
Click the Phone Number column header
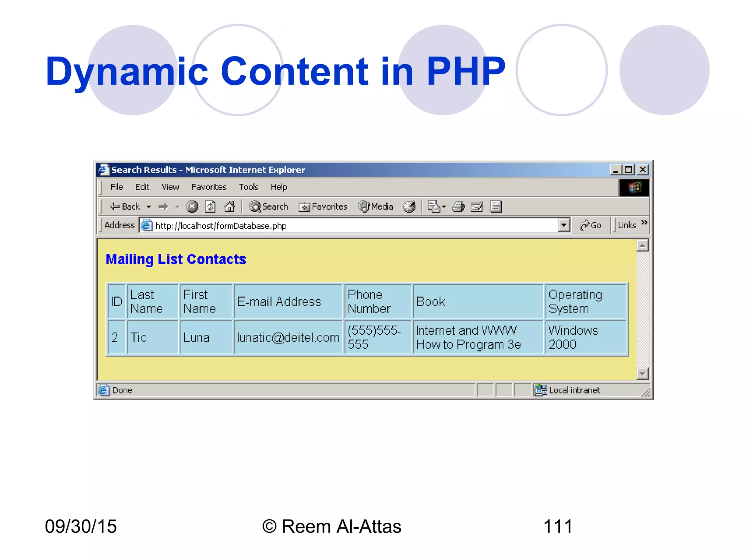(x=378, y=302)
